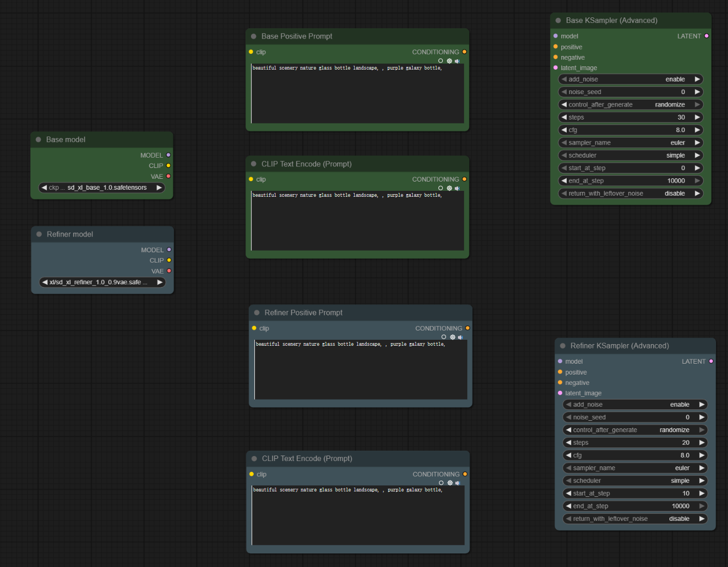Click the speaker icon in Refiner Positive Prompt
728x567 pixels.
(460, 337)
